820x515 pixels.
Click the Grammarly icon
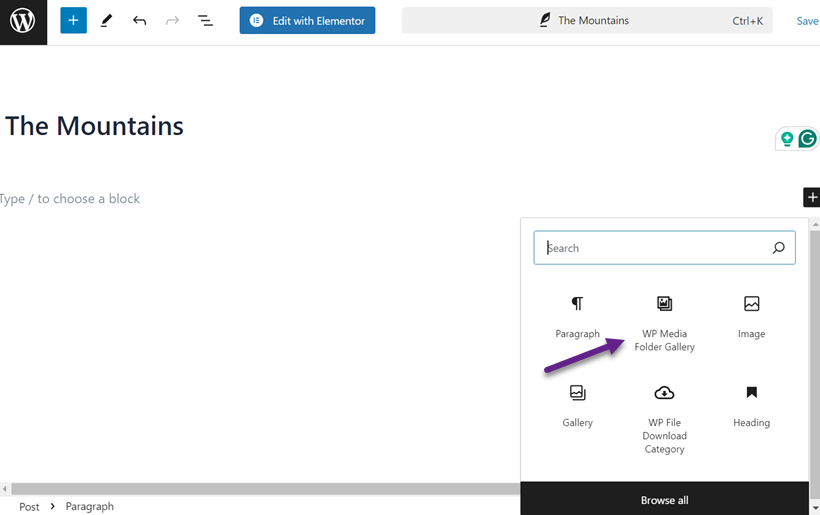pos(807,139)
